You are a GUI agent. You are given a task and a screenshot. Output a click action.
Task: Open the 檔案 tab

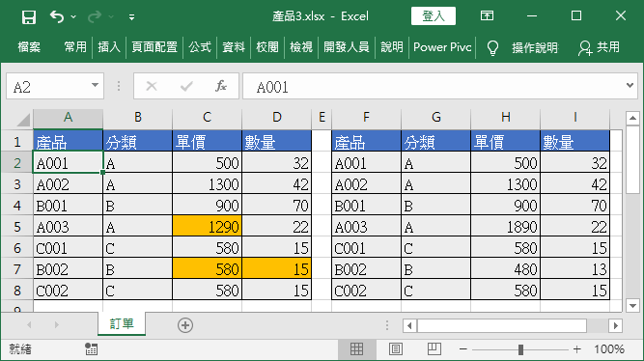[x=29, y=47]
